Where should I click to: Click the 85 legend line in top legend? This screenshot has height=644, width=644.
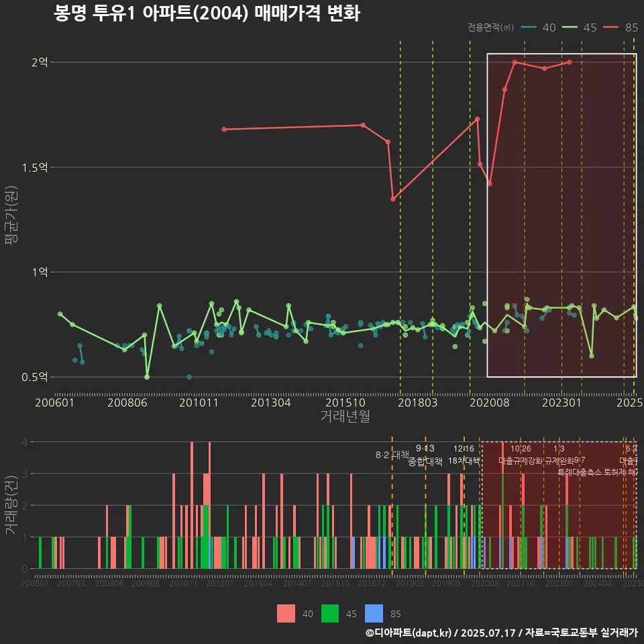tap(610, 28)
